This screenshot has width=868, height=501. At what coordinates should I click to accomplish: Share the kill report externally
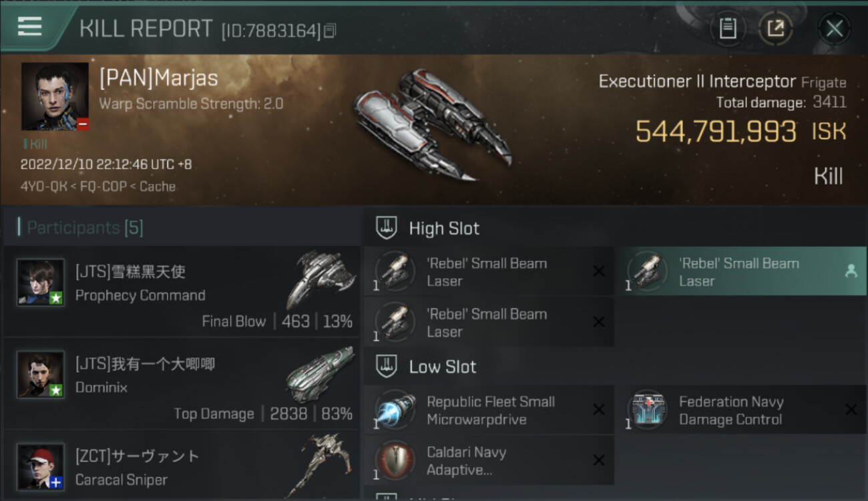(x=776, y=29)
